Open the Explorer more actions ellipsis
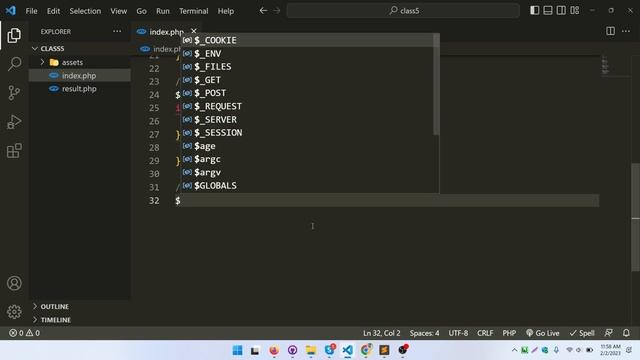The height and width of the screenshot is (360, 640). [x=117, y=31]
